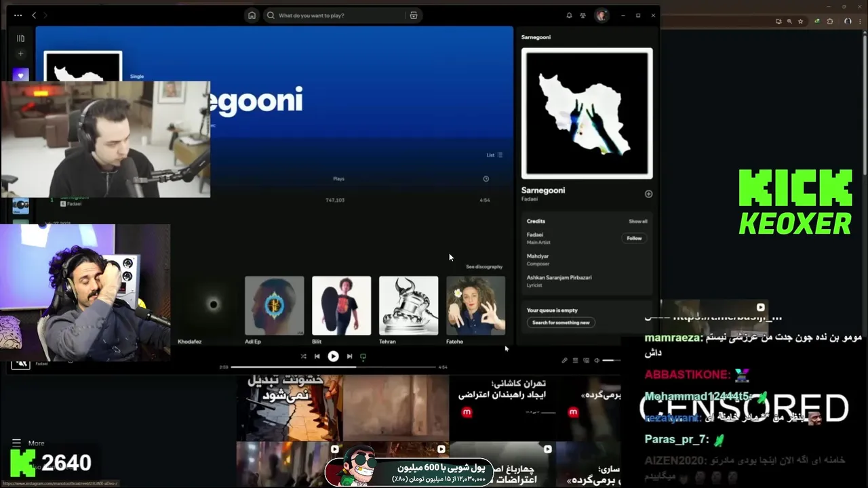Image resolution: width=868 pixels, height=488 pixels.
Task: Add Sarnegooni to Liked Songs plus icon
Action: [x=648, y=194]
